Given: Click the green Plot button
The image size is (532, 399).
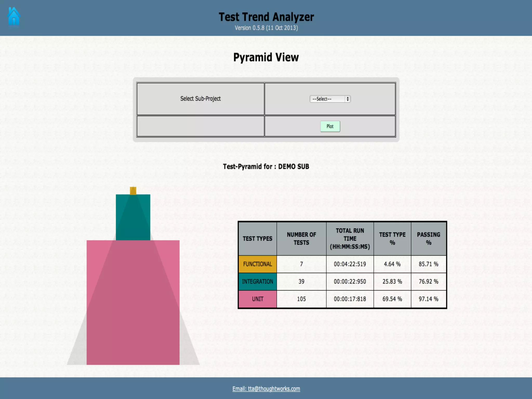Looking at the screenshot, I should pyautogui.click(x=330, y=126).
